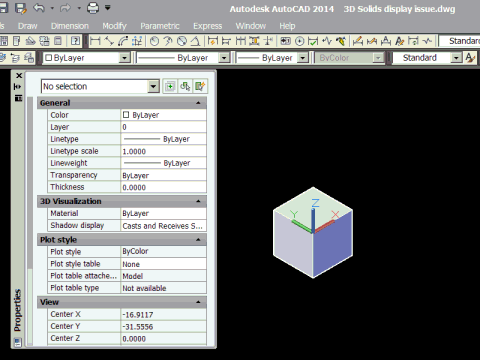Open Properties palette options menu icon
Screen dimensions: 480x360
(x=18, y=98)
